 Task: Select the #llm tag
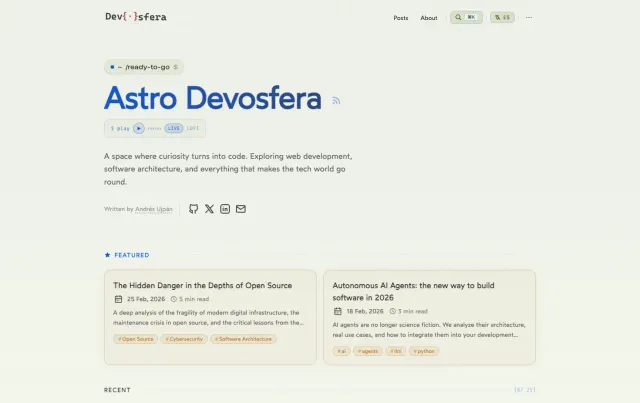coord(396,351)
